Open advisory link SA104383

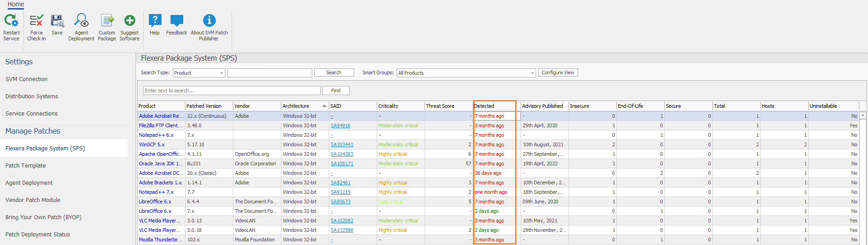(342, 154)
